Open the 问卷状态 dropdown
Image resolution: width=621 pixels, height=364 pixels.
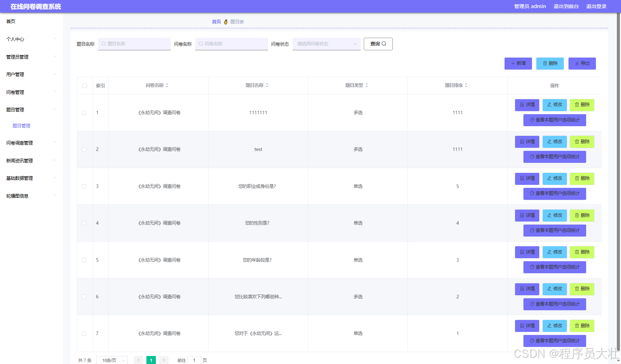[326, 44]
